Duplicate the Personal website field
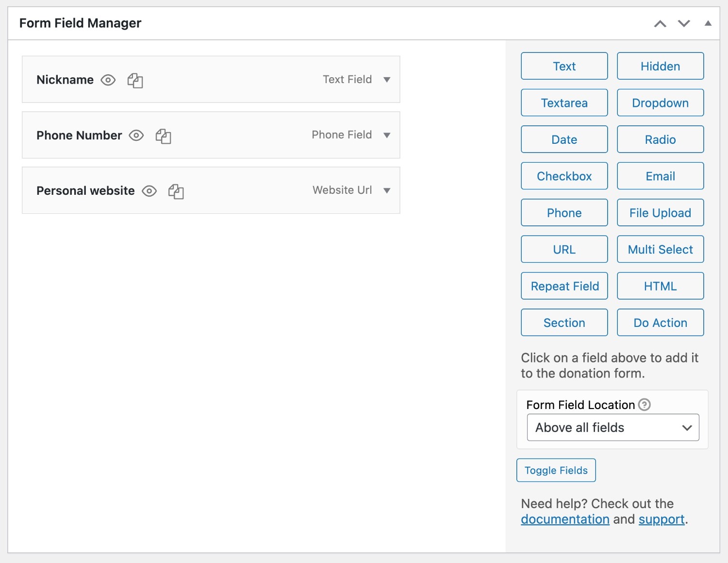This screenshot has width=728, height=563. 176,191
